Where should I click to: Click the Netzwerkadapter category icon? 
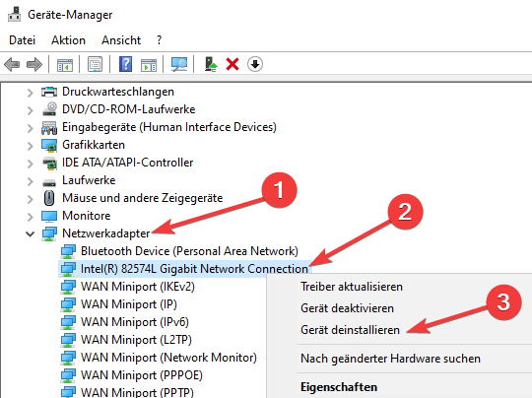tap(49, 233)
